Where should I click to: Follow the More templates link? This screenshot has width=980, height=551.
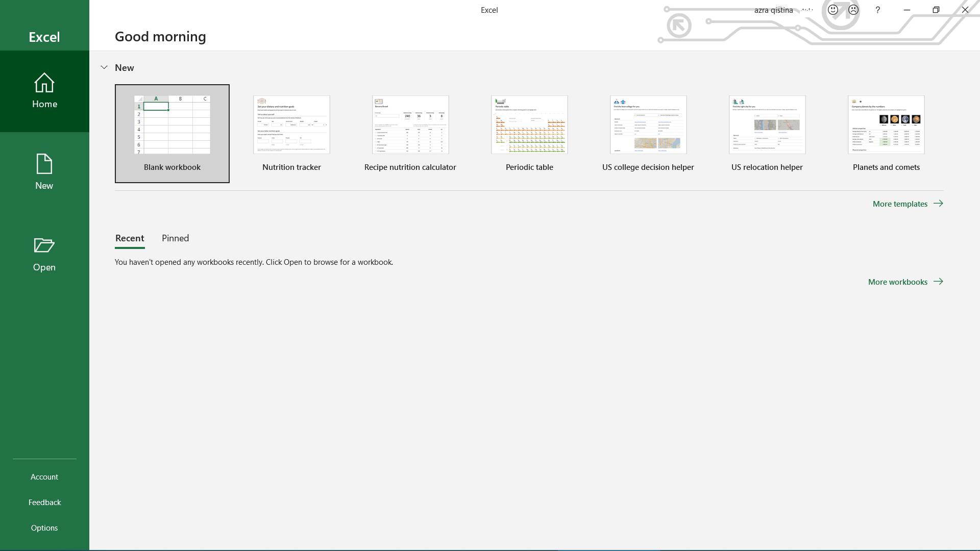point(908,204)
